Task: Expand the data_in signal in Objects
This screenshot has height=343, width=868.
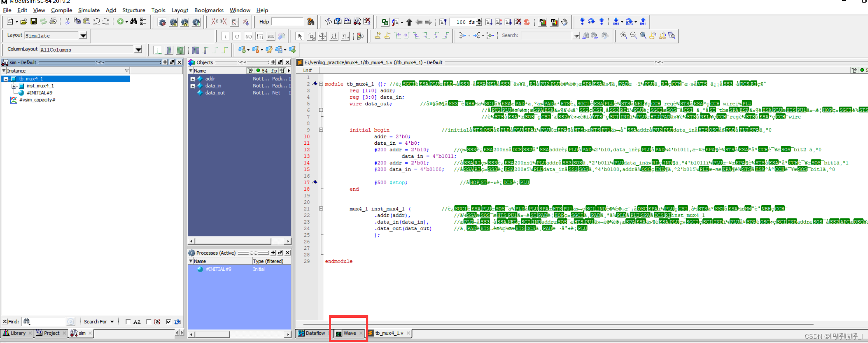Action: pyautogui.click(x=193, y=86)
